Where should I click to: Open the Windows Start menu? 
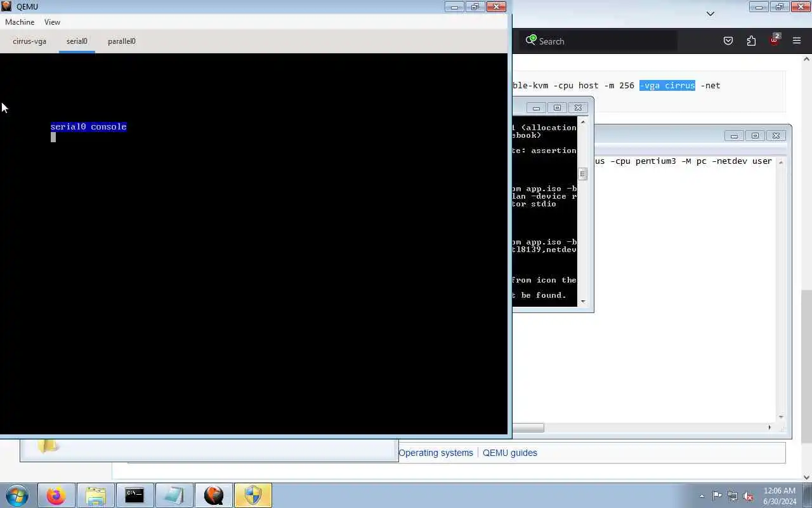(17, 495)
